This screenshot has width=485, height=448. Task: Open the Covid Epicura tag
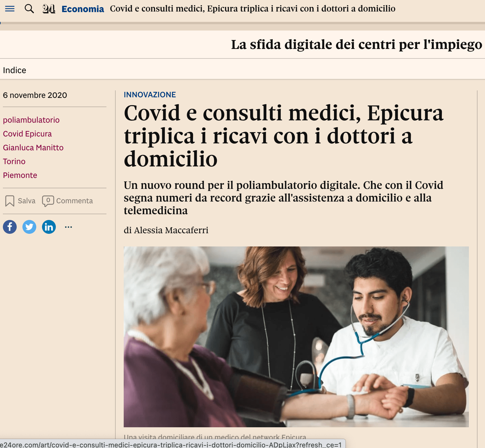coord(27,134)
